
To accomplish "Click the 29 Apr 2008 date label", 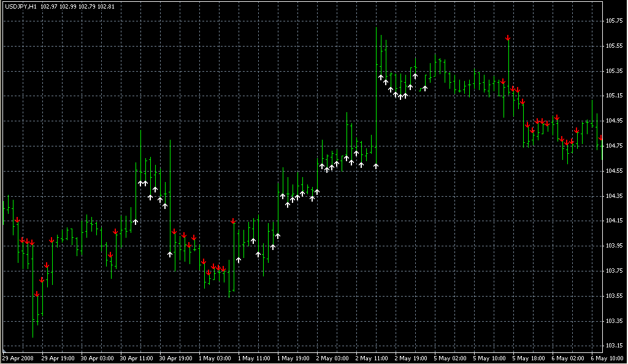I will (x=18, y=358).
